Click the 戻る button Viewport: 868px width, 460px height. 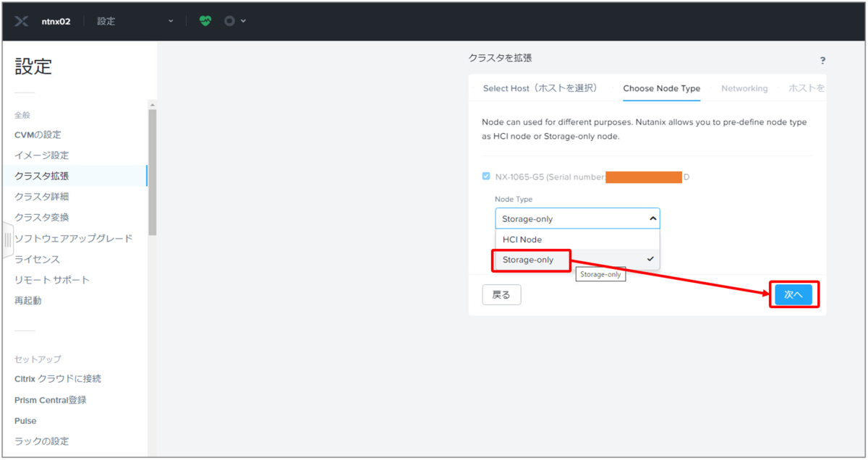[501, 294]
